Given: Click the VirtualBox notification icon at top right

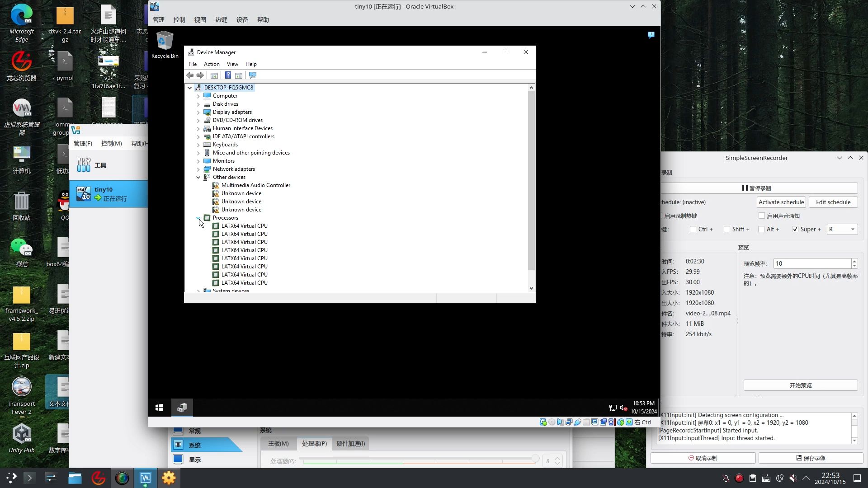Looking at the screenshot, I should (651, 35).
